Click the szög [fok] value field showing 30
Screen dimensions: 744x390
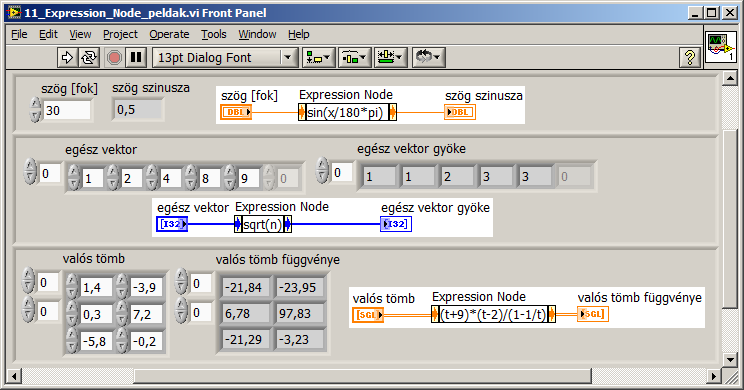click(66, 111)
